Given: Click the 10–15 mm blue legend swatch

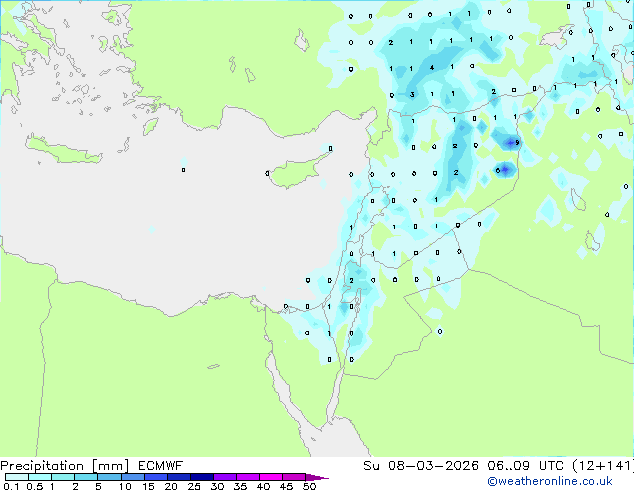Looking at the screenshot, I should pyautogui.click(x=132, y=477).
